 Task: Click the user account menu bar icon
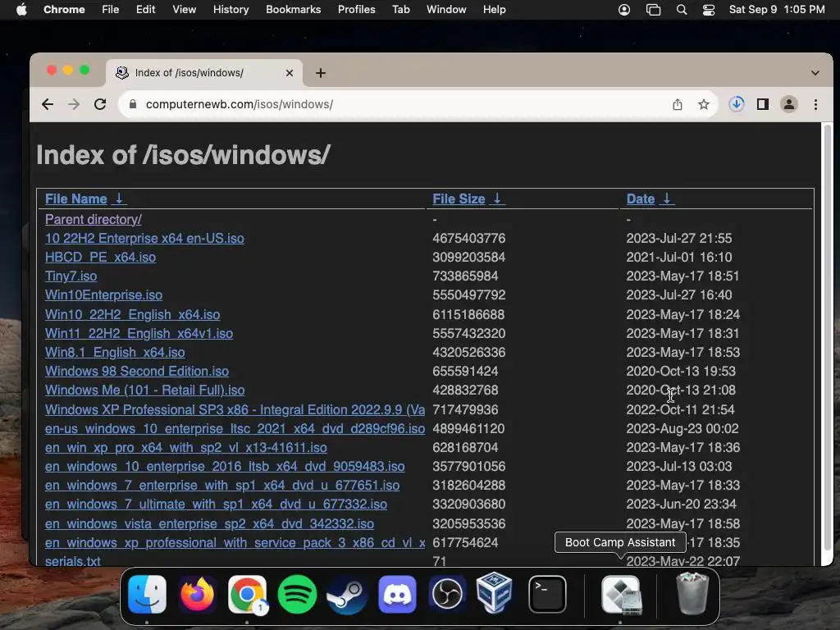tap(624, 10)
